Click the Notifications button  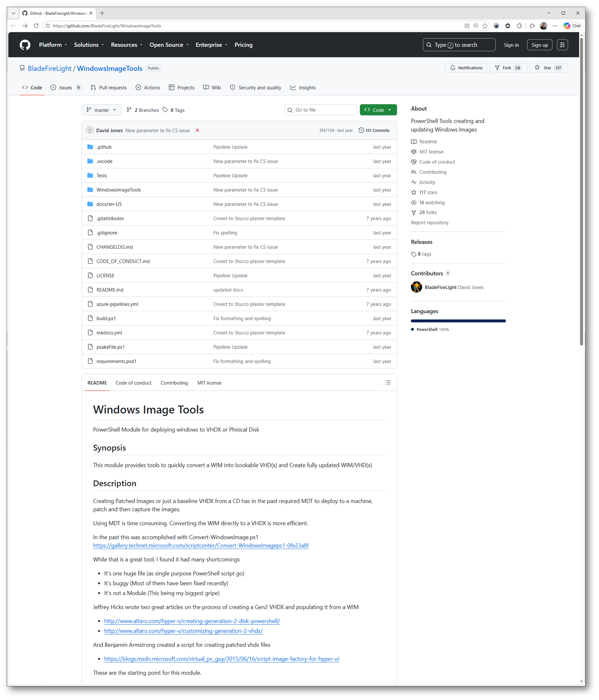point(466,68)
